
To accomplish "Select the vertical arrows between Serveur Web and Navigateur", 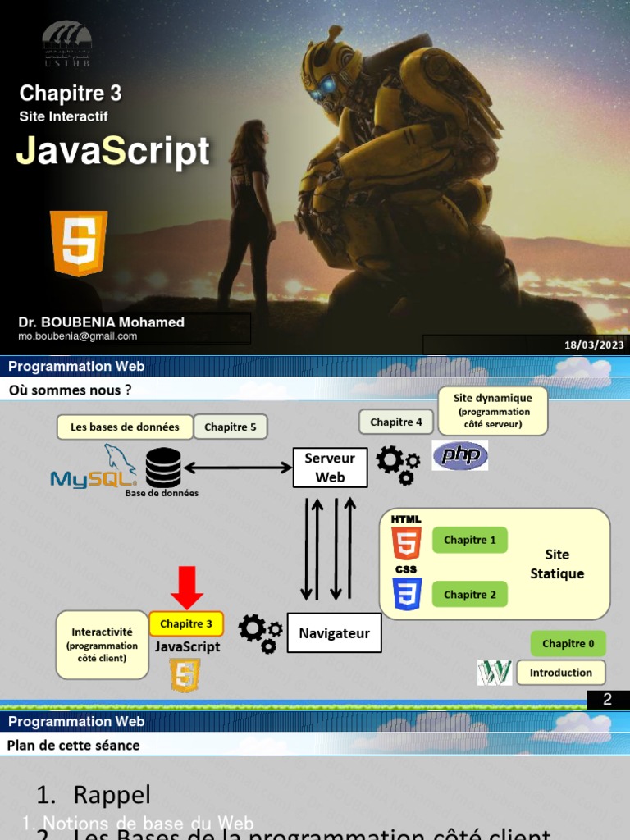I will point(328,549).
